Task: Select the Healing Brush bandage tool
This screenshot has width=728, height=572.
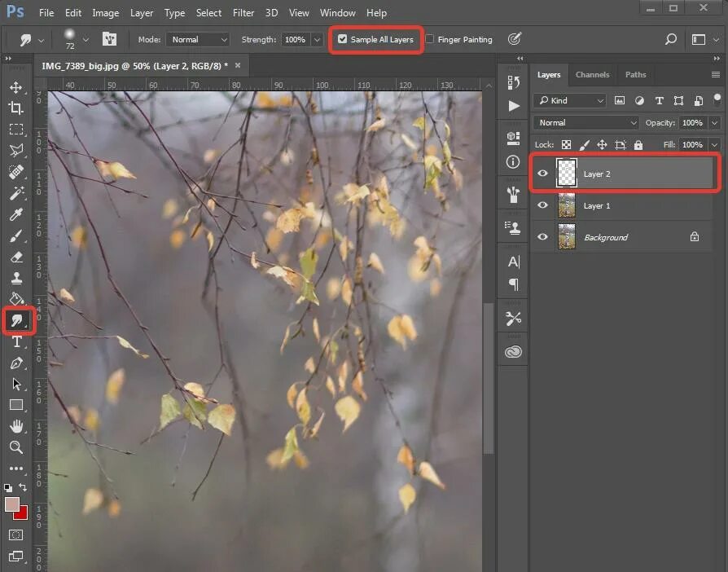Action: [15, 171]
